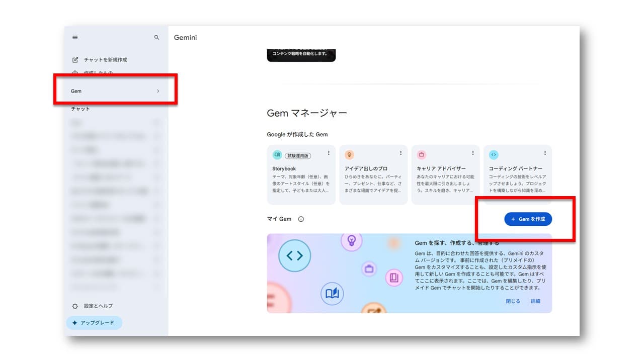Open 設定とヘルプ via the gear icon
644x362 pixels.
(x=75, y=306)
